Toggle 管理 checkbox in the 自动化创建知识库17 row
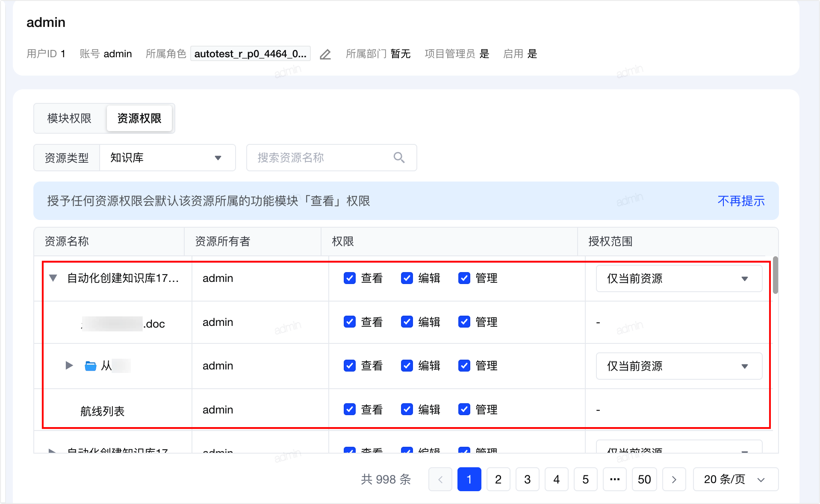Screen dimensions: 820x504 click(464, 278)
